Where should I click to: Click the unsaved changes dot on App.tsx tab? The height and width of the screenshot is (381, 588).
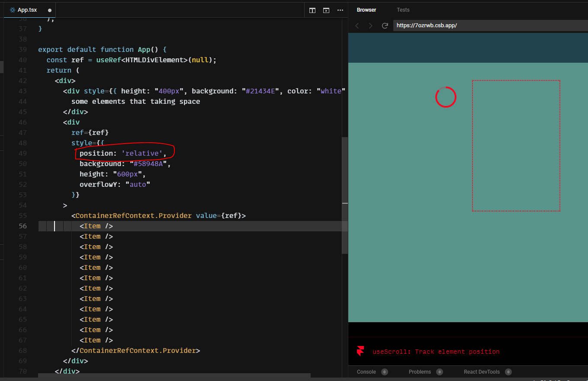coord(49,10)
